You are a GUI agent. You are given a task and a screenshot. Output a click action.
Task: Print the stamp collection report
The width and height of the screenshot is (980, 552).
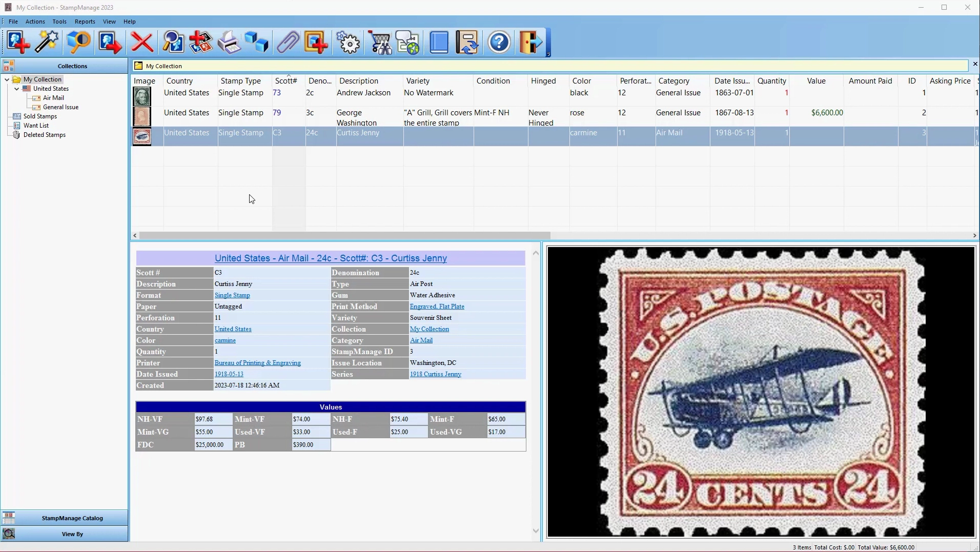click(229, 42)
